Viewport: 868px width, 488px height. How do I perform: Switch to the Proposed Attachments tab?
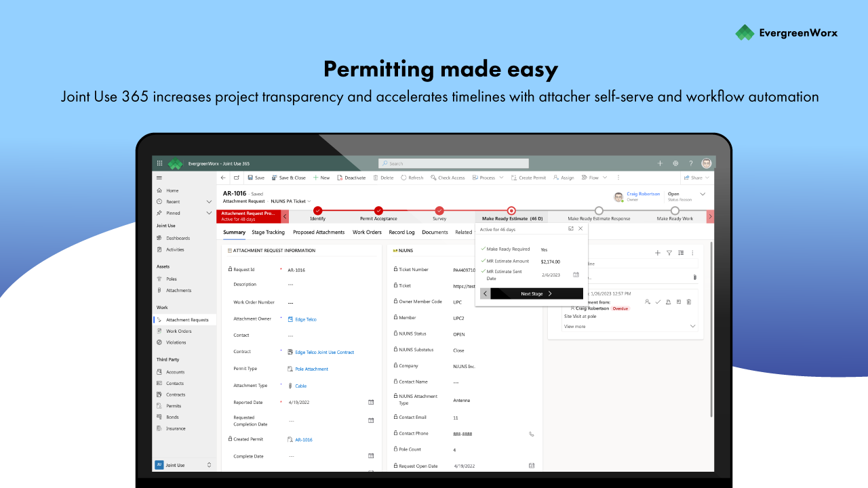tap(319, 232)
